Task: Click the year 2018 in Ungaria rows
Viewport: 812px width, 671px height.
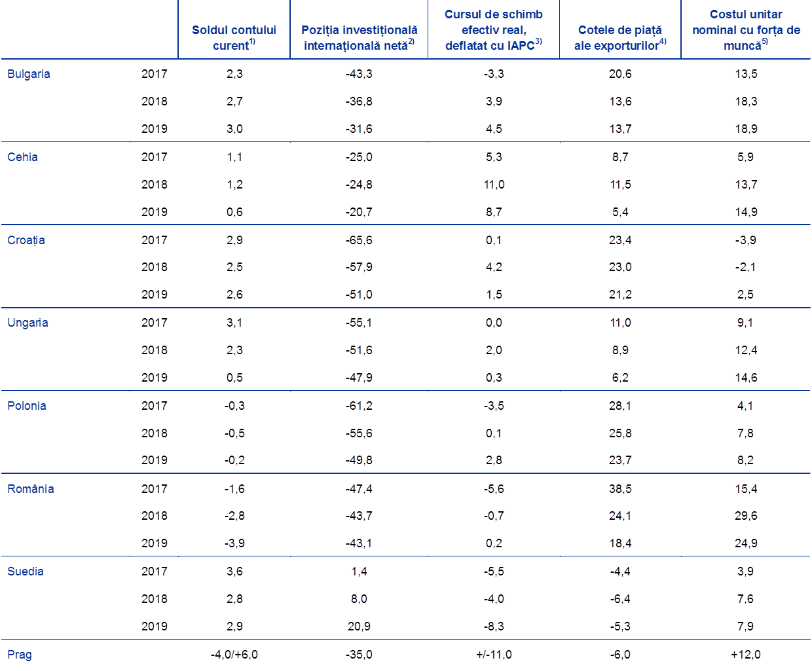Action: pyautogui.click(x=155, y=350)
